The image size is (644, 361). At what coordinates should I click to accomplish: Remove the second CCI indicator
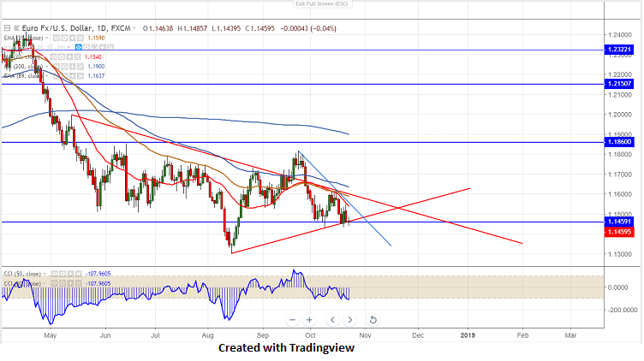coord(79,283)
